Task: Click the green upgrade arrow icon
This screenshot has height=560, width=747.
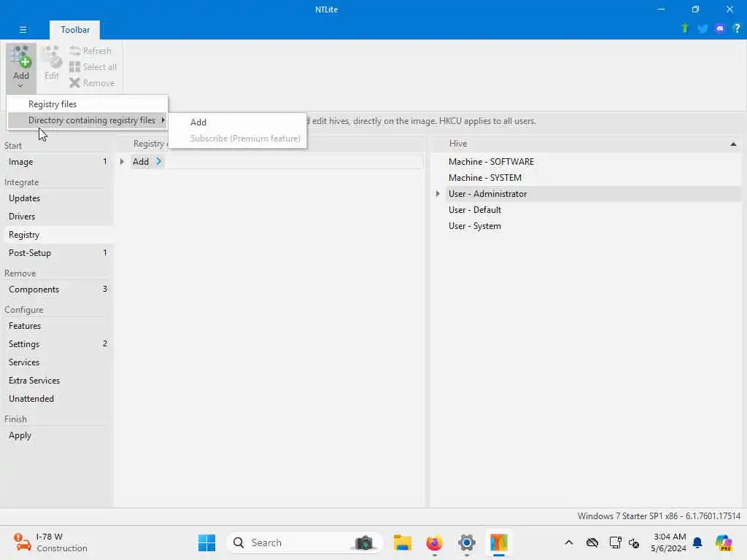Action: point(685,28)
